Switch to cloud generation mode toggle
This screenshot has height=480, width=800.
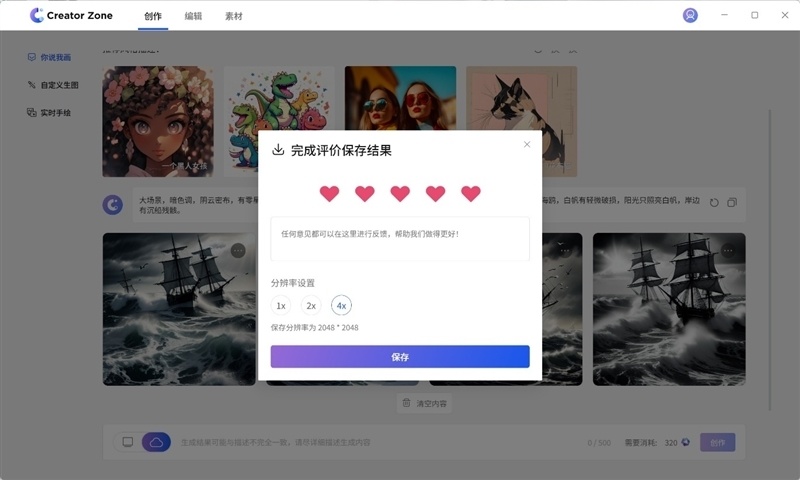click(x=156, y=442)
